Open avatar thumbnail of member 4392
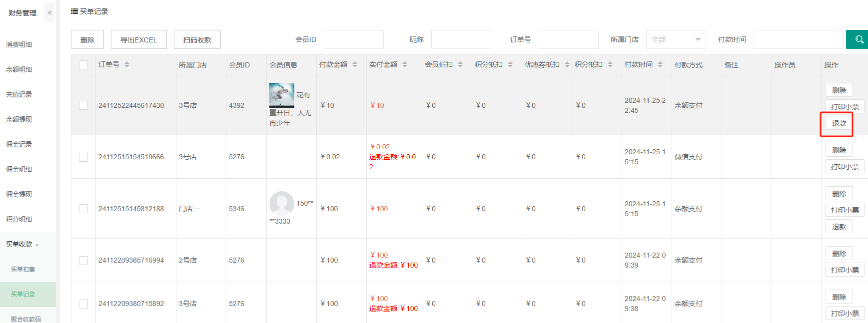 pos(282,95)
